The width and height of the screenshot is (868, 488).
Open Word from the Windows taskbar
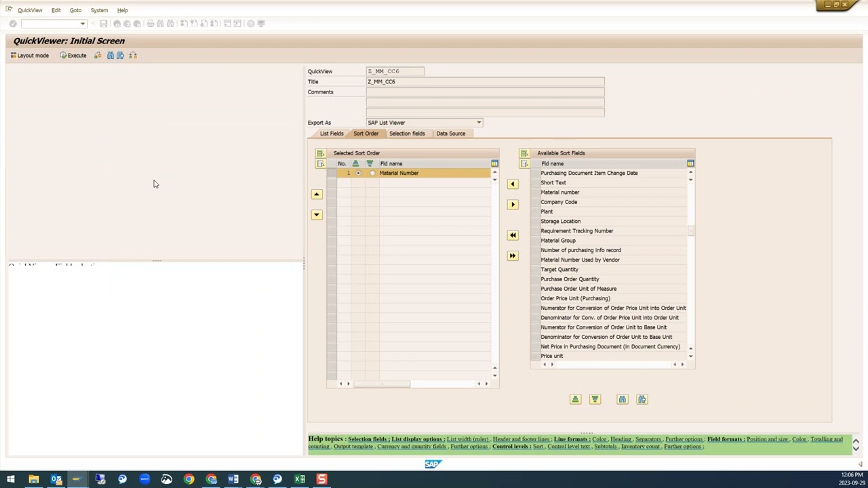click(x=233, y=479)
